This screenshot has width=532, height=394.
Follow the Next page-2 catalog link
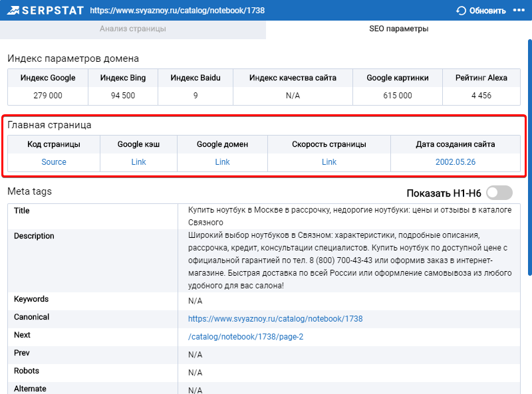[x=245, y=337]
